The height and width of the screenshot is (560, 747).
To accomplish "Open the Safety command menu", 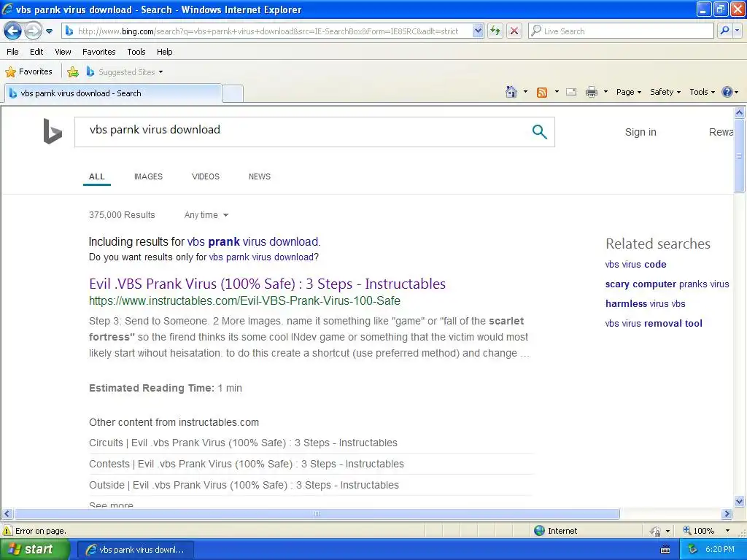I will point(665,92).
